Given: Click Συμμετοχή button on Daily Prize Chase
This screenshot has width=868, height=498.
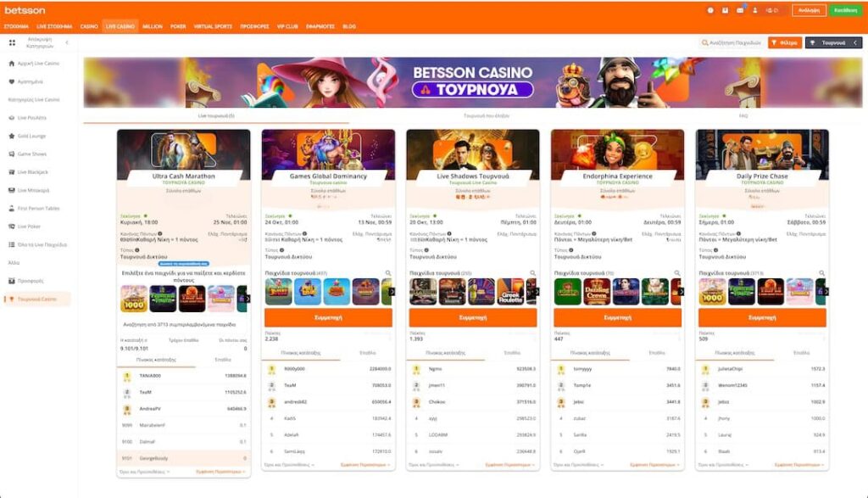Looking at the screenshot, I should tap(761, 317).
